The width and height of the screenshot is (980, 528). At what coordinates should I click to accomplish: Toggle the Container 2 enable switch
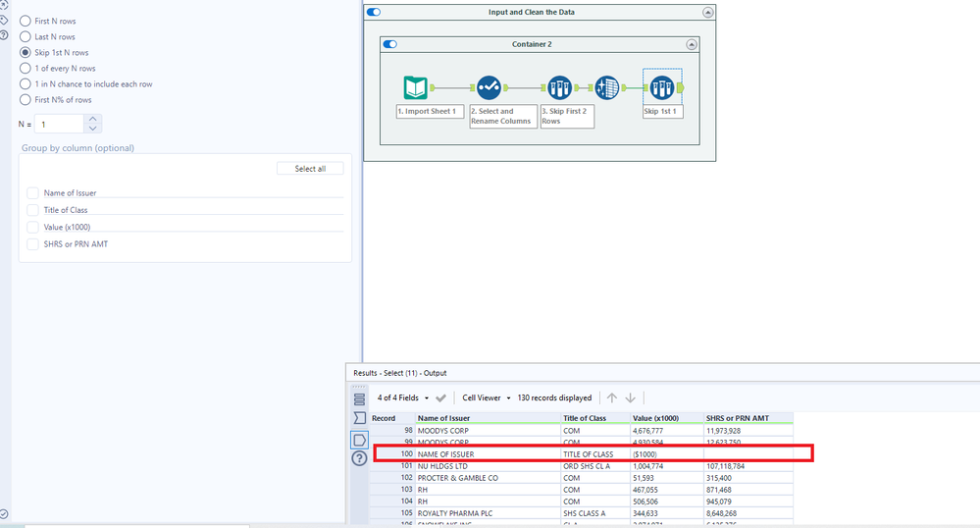click(x=390, y=44)
